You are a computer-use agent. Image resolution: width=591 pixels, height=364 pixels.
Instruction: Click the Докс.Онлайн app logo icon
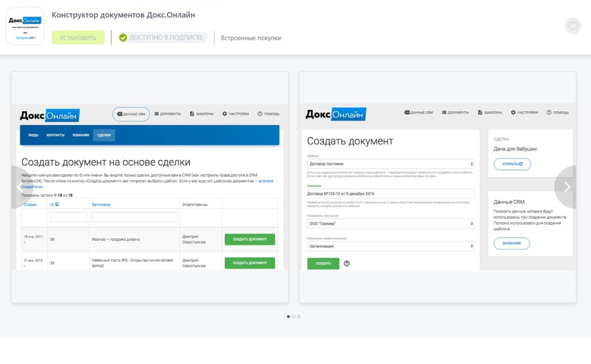click(25, 26)
